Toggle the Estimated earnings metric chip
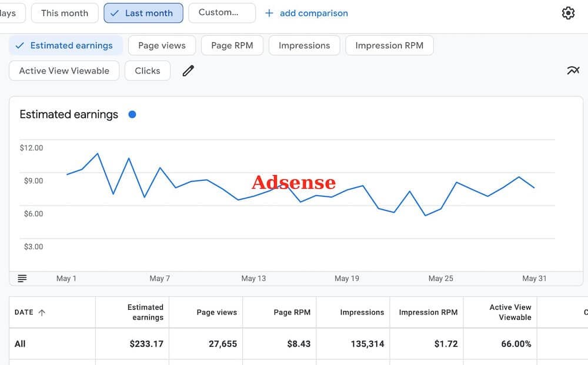This screenshot has height=365, width=588. point(66,45)
